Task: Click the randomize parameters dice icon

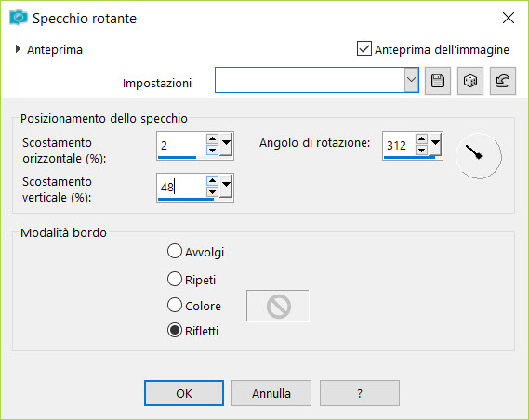Action: (469, 81)
